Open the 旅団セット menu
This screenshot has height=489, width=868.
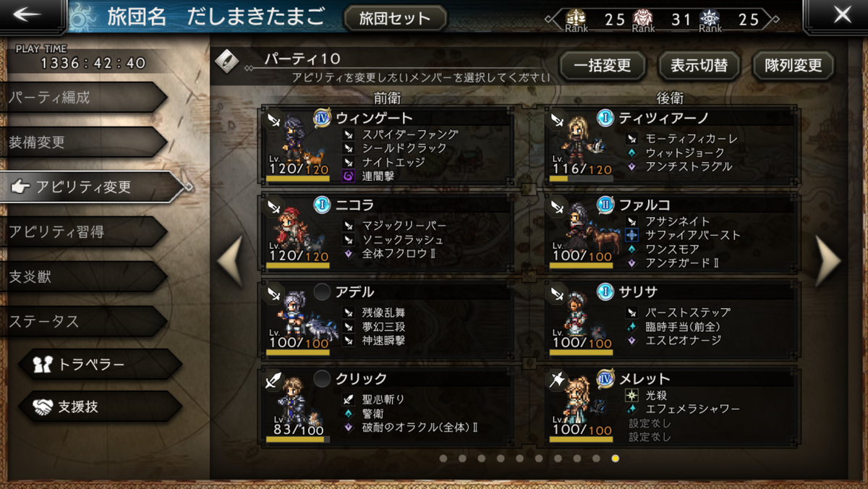[x=395, y=19]
